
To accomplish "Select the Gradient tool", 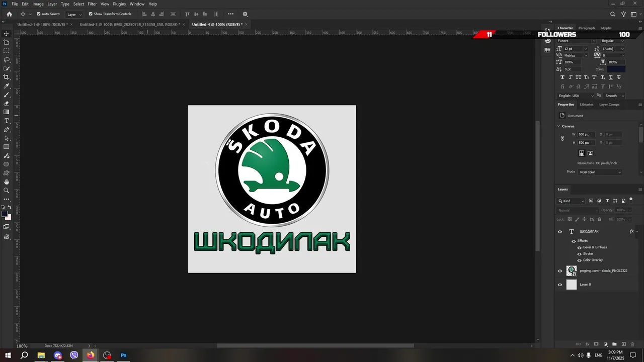I will [x=7, y=112].
